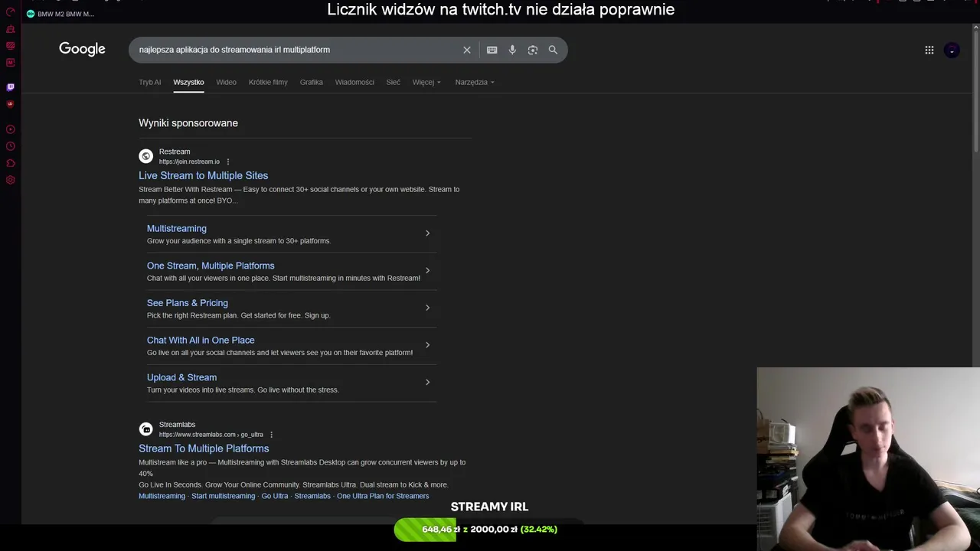This screenshot has width=980, height=551.
Task: Open the Google account avatar
Action: tap(952, 50)
